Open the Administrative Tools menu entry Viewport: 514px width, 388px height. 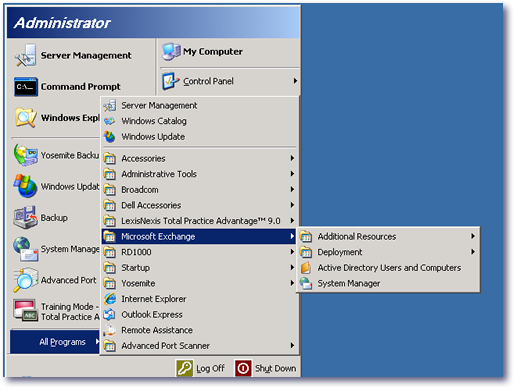(x=199, y=174)
